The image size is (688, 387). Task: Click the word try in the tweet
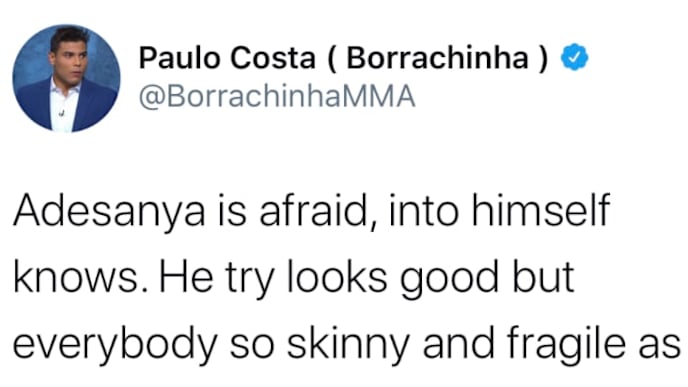pyautogui.click(x=250, y=279)
